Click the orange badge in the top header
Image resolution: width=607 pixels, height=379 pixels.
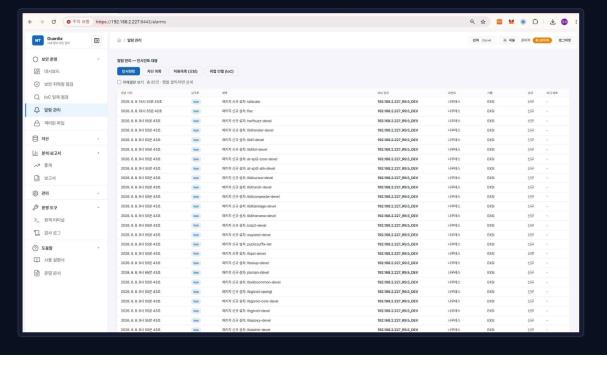(x=542, y=40)
